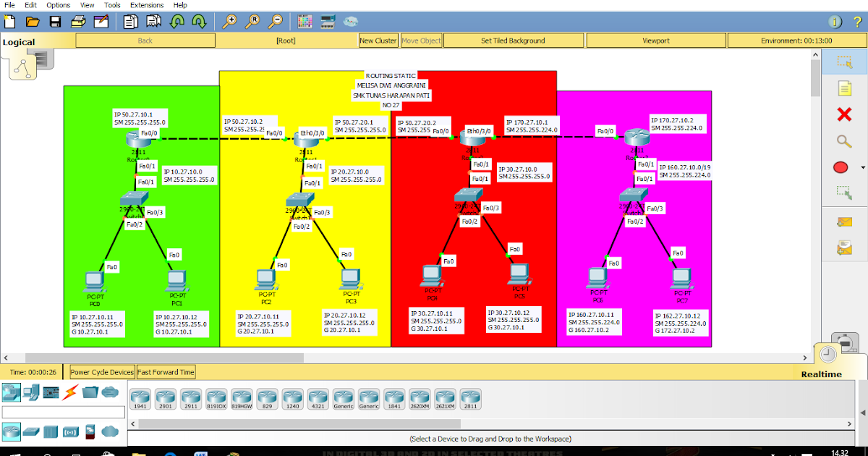Click the Fast Forward Time button
This screenshot has height=456, width=868.
[166, 371]
